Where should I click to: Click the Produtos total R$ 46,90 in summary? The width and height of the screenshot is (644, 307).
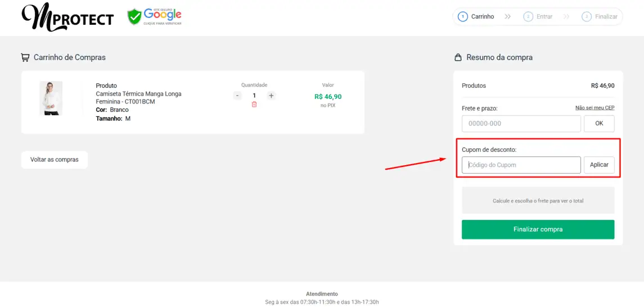click(x=602, y=86)
